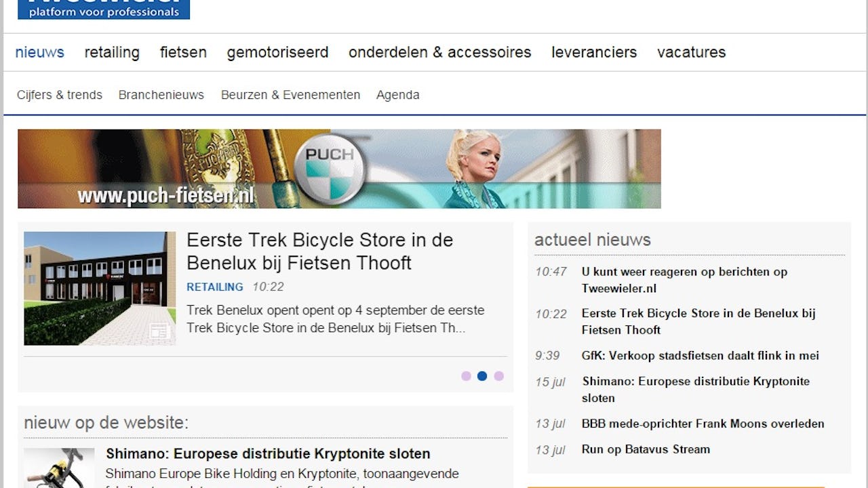
Task: Select the second carousel dot
Action: (x=482, y=376)
